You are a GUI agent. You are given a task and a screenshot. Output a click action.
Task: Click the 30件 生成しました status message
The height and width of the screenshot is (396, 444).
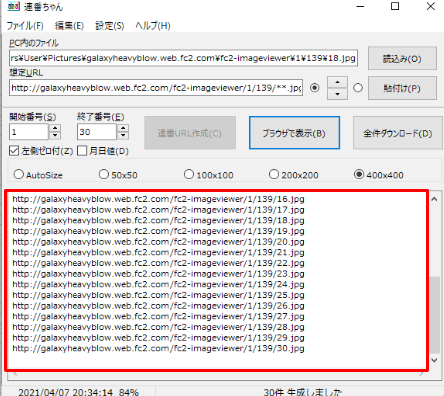click(x=303, y=392)
